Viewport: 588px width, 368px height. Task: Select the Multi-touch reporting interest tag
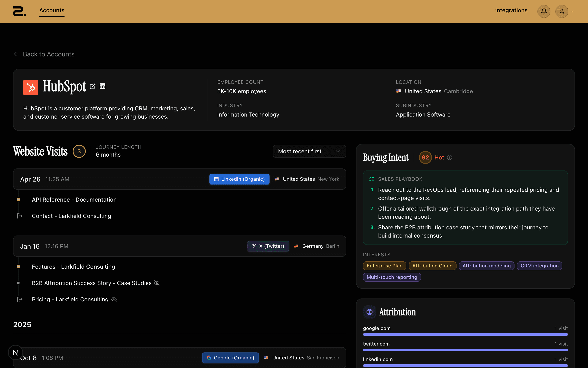point(392,277)
